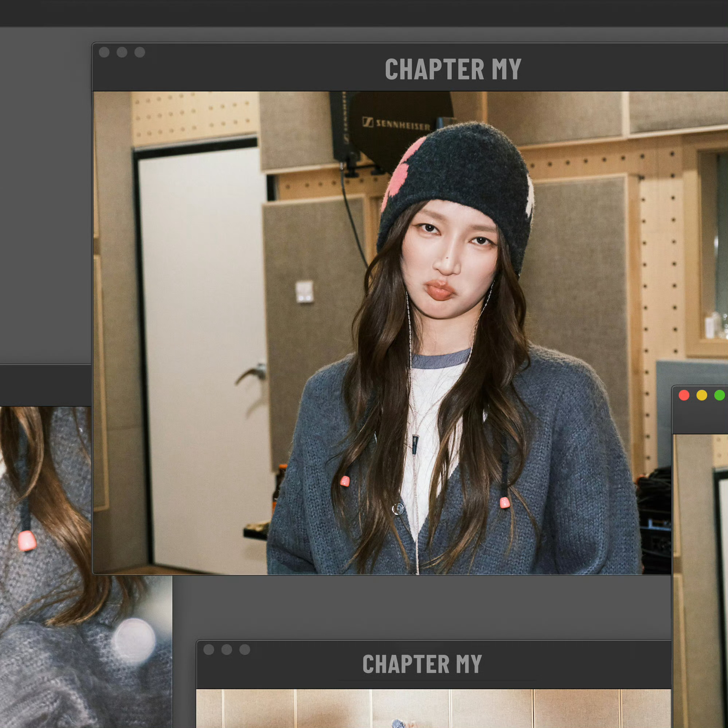Click the green fullscreen button
728x728 pixels.
(x=719, y=395)
